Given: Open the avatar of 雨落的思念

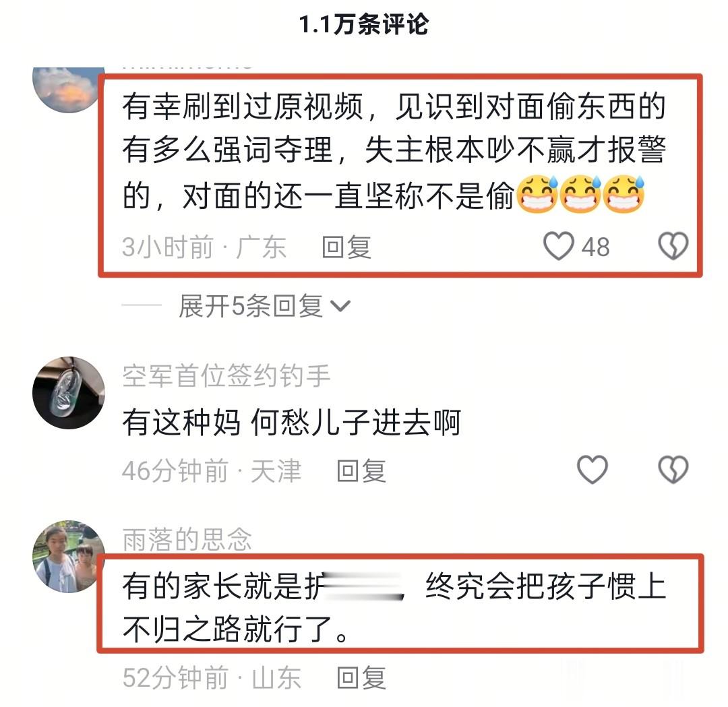Looking at the screenshot, I should (x=69, y=557).
